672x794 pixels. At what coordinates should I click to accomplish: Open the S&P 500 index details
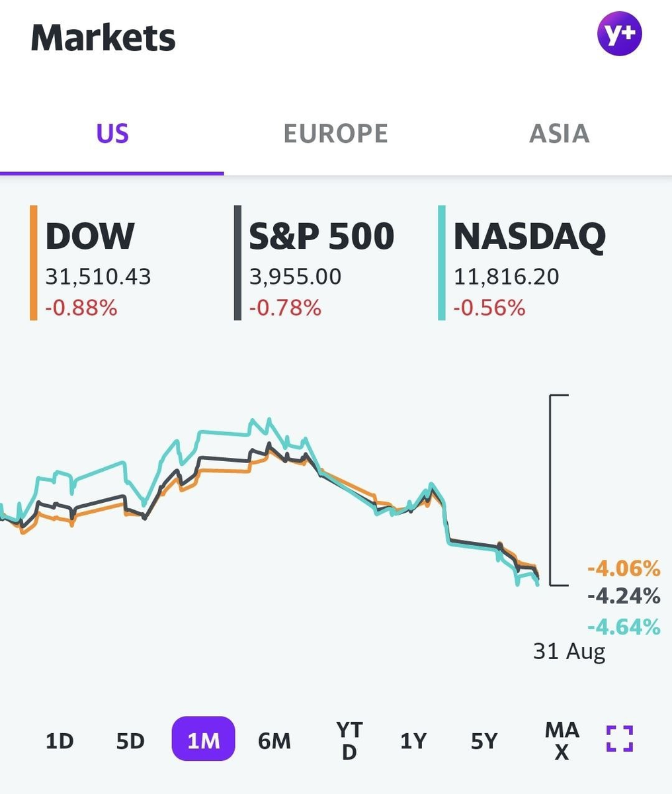(321, 263)
